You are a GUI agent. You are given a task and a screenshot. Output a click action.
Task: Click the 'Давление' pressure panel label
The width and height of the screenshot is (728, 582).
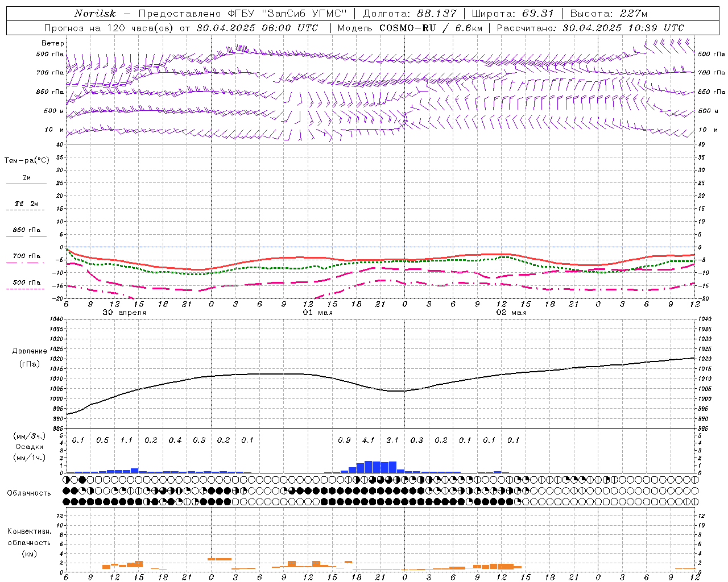(30, 351)
